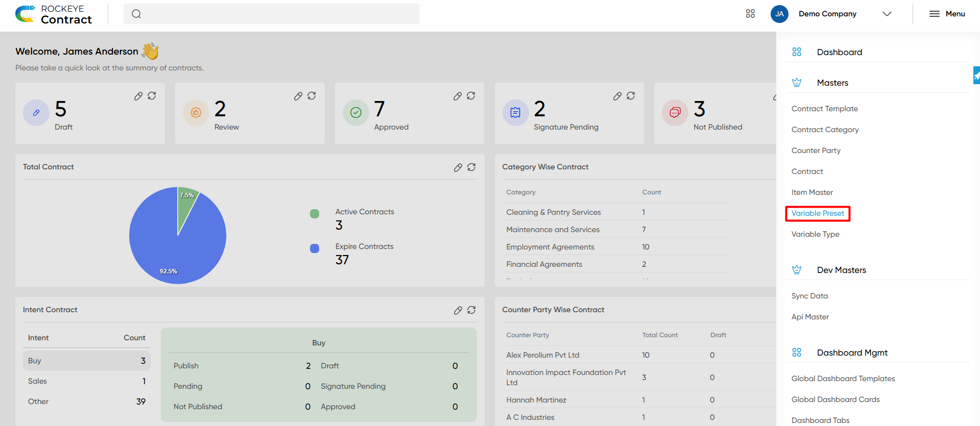Click into the top search field
The width and height of the screenshot is (980, 426).
(x=272, y=14)
